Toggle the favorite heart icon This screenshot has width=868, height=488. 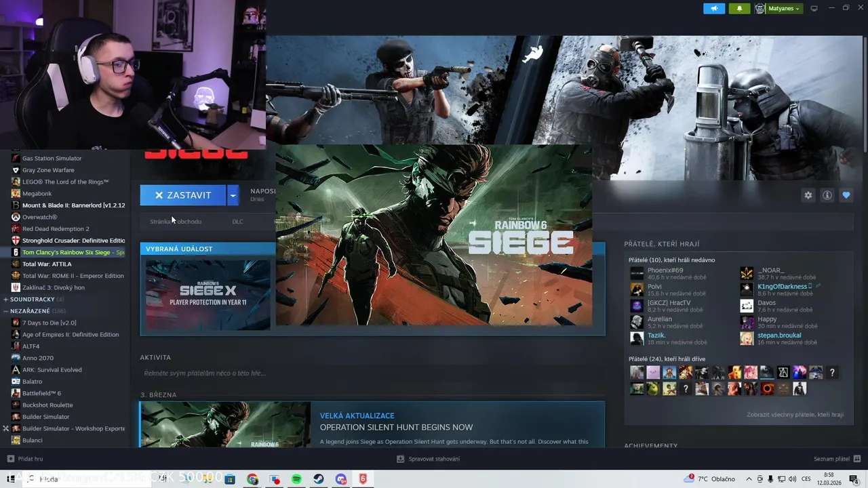[x=846, y=195]
